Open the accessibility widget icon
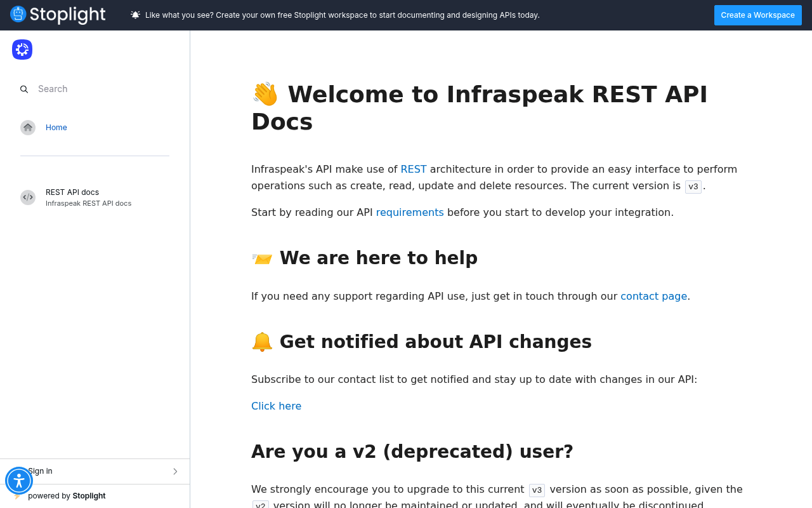The height and width of the screenshot is (508, 812). pyautogui.click(x=19, y=481)
